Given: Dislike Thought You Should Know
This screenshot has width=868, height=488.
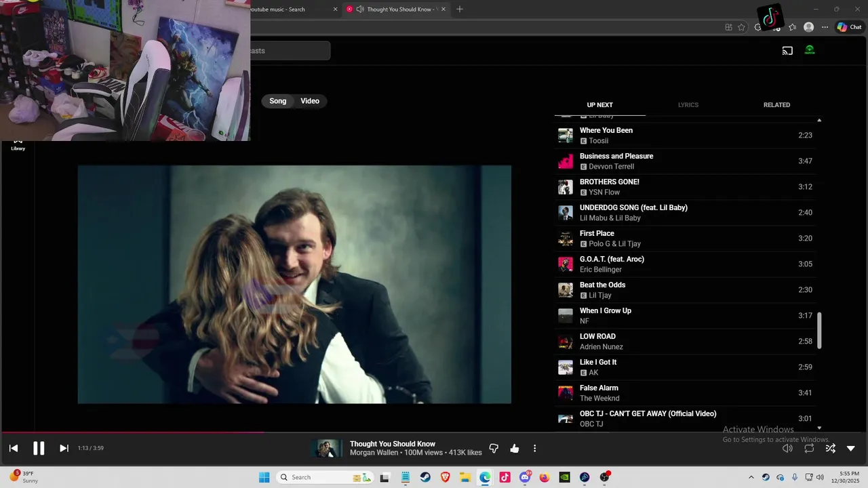Looking at the screenshot, I should click(494, 448).
